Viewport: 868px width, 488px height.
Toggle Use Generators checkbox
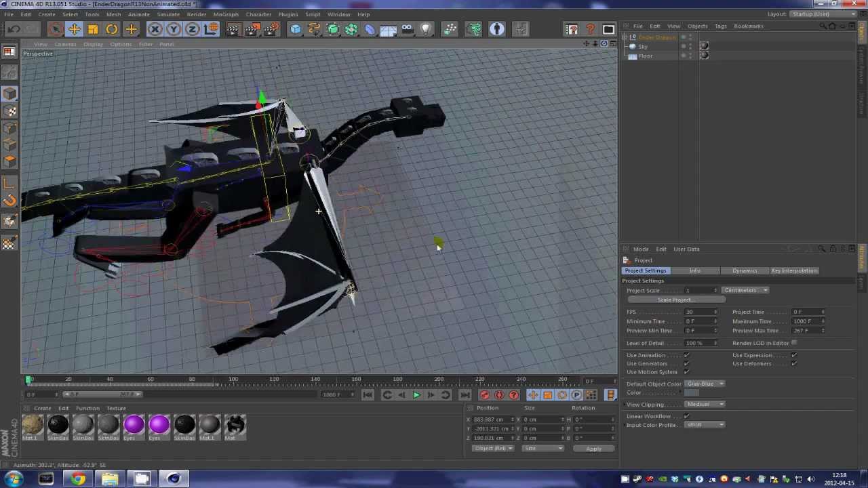[x=686, y=363]
